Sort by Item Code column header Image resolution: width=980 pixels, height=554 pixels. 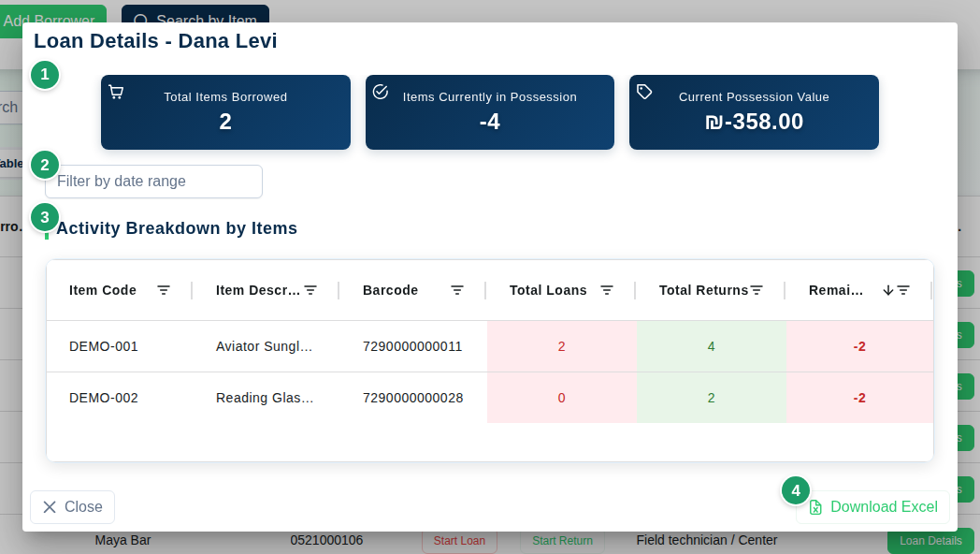pos(103,290)
